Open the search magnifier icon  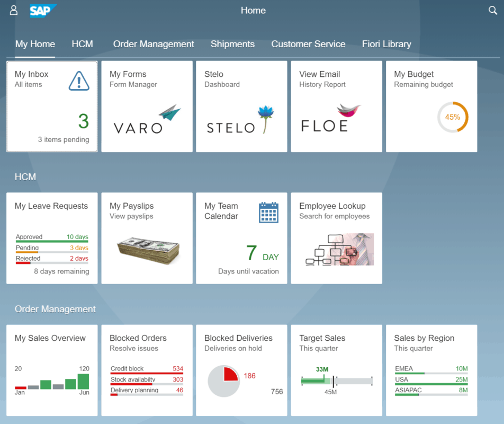coord(493,10)
